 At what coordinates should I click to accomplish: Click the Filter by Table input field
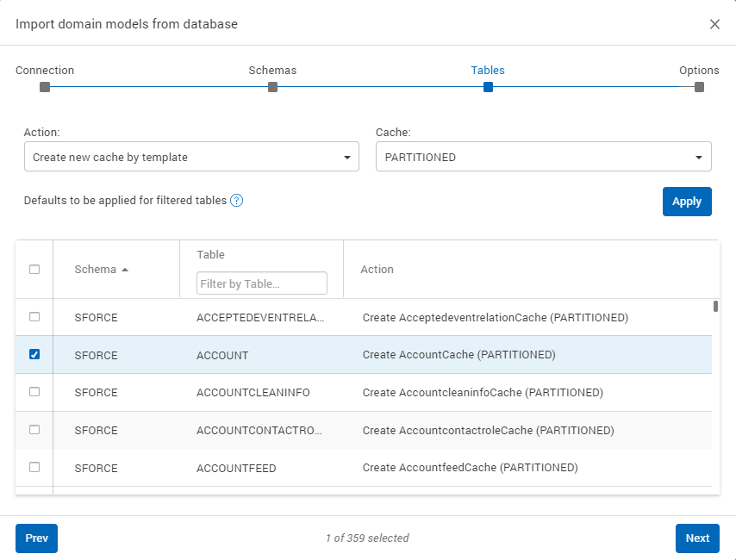click(262, 283)
